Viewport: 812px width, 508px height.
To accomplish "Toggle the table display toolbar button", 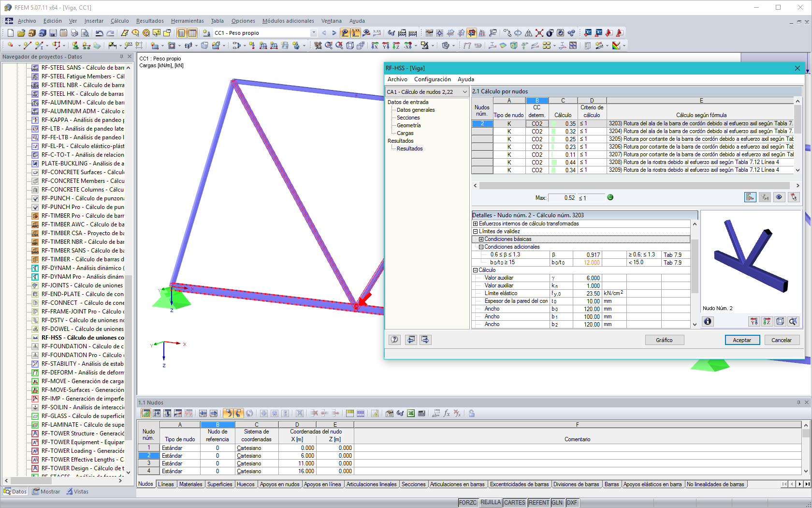I will point(192,33).
